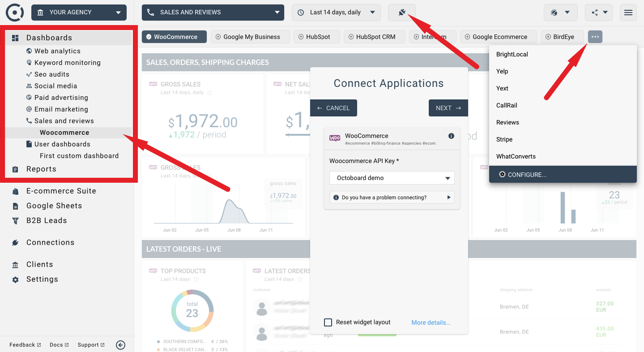Viewport: 644px width, 352px height.
Task: Click the first customer avatar in Latest Orders
Action: click(261, 307)
